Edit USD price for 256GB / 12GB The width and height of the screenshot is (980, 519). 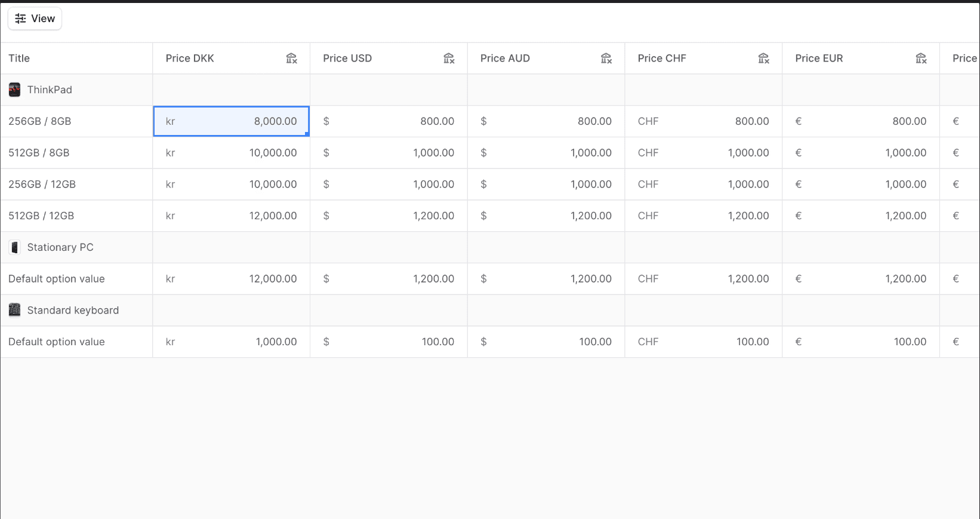point(389,185)
